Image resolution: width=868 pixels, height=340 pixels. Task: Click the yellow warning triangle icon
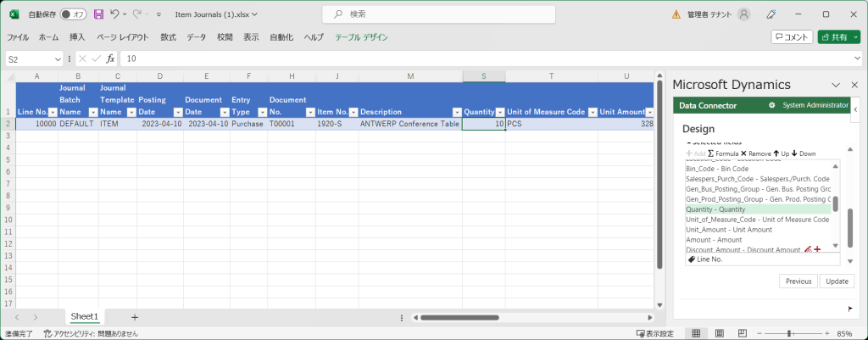[676, 14]
